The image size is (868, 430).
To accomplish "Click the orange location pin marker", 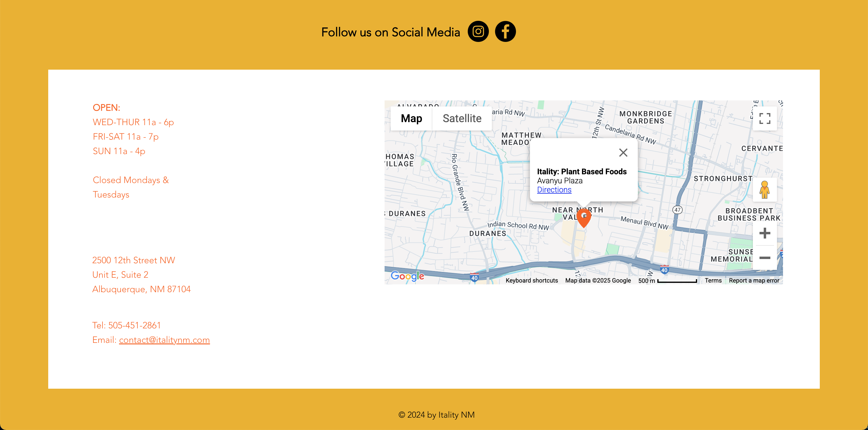I will tap(583, 217).
